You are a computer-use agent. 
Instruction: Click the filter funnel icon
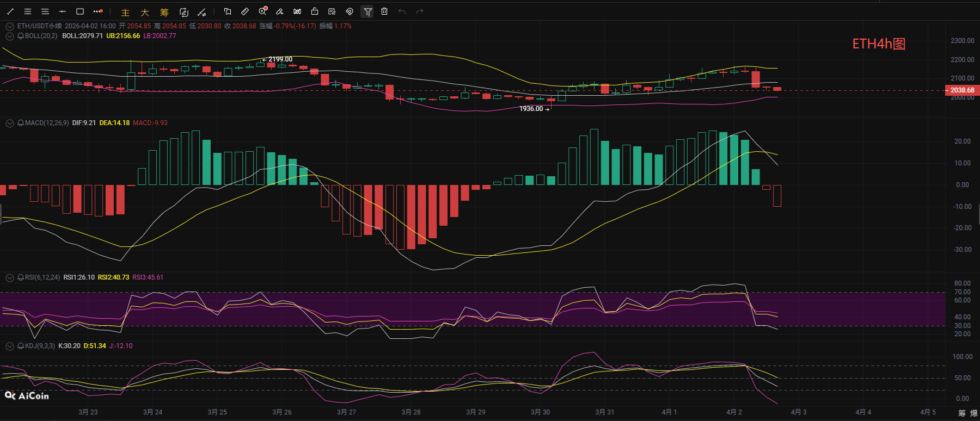point(367,11)
